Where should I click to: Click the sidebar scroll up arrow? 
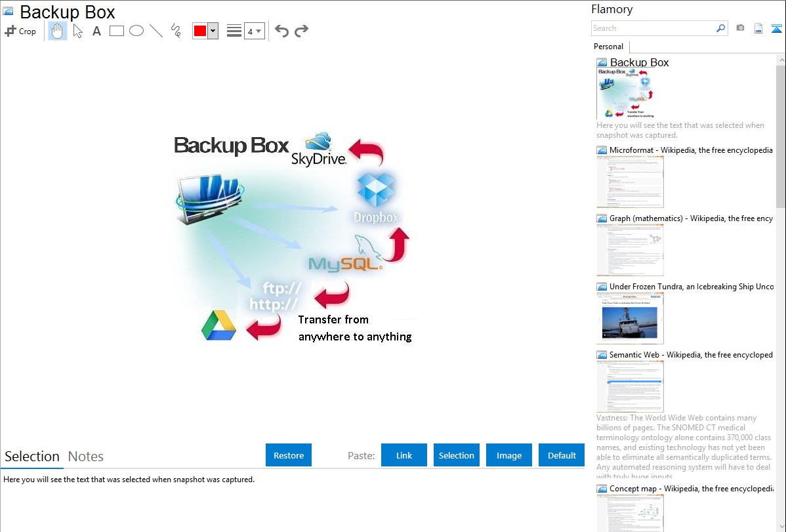tap(781, 60)
